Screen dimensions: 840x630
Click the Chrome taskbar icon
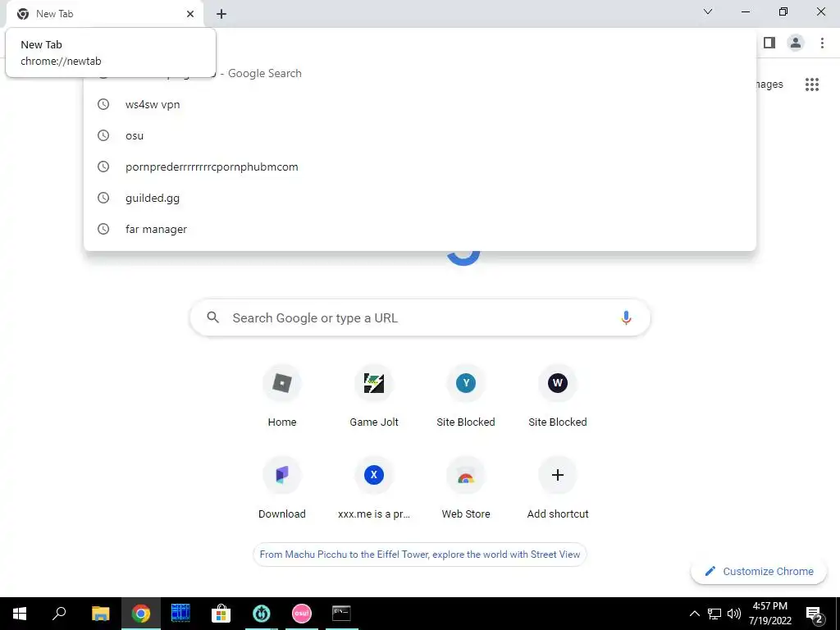[x=141, y=614]
